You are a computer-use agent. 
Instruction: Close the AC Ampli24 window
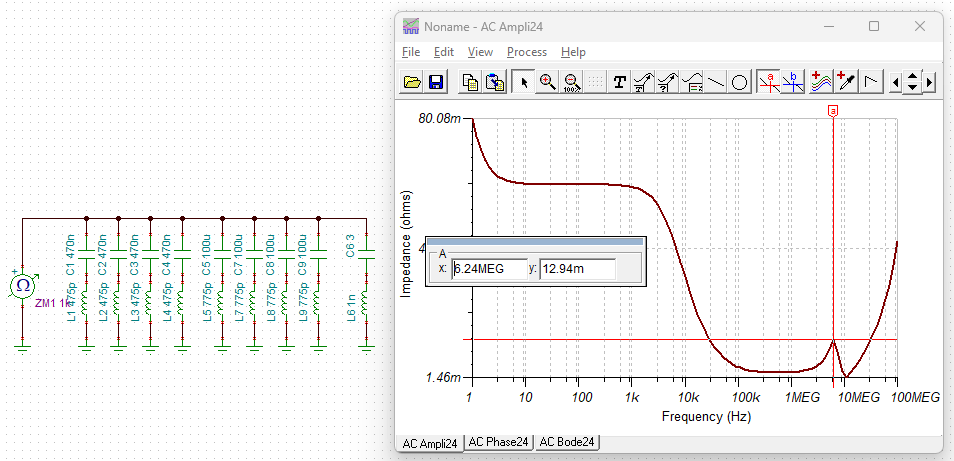coord(919,26)
